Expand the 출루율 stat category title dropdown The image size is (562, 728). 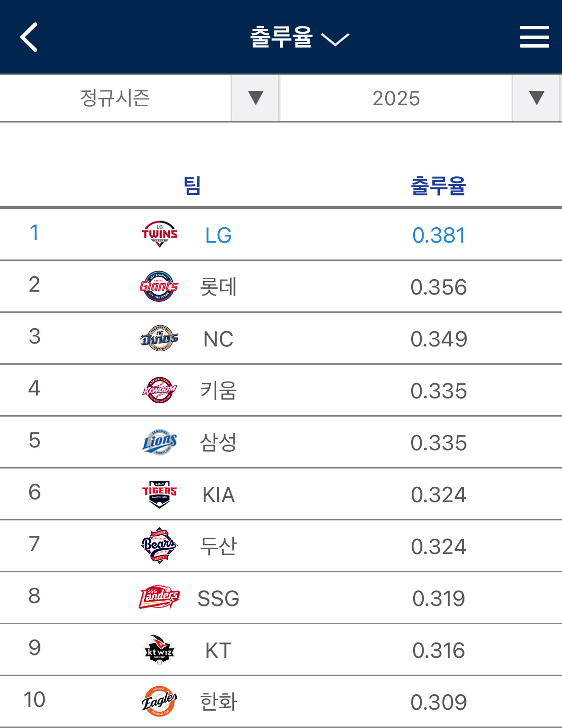299,37
